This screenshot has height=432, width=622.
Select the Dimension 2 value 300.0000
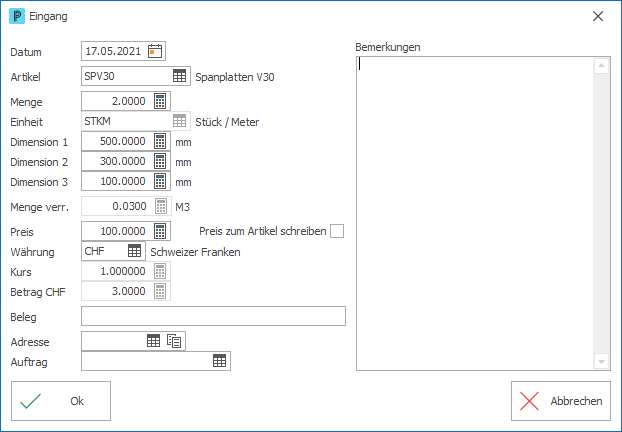(x=123, y=161)
